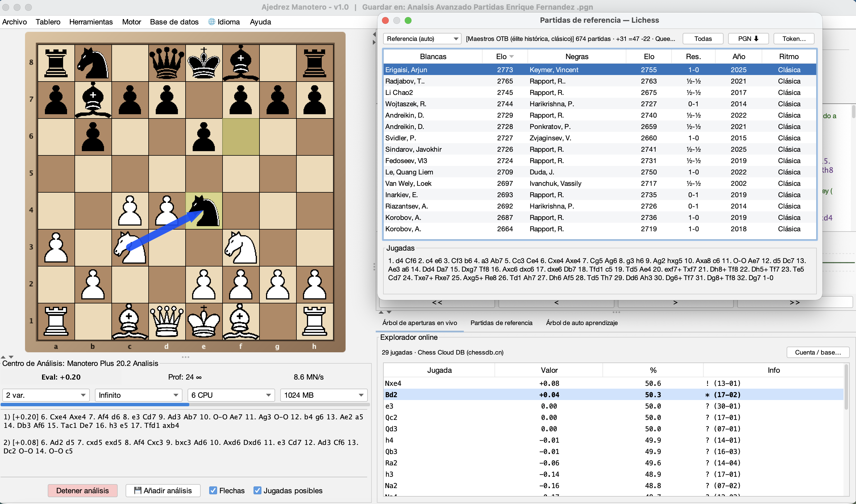This screenshot has width=856, height=504.
Task: Uncheck the Flechas checkbox
Action: coord(213,490)
